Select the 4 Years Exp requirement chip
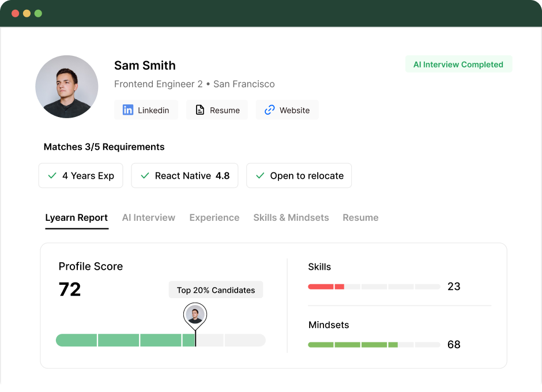The height and width of the screenshot is (392, 542). (81, 176)
